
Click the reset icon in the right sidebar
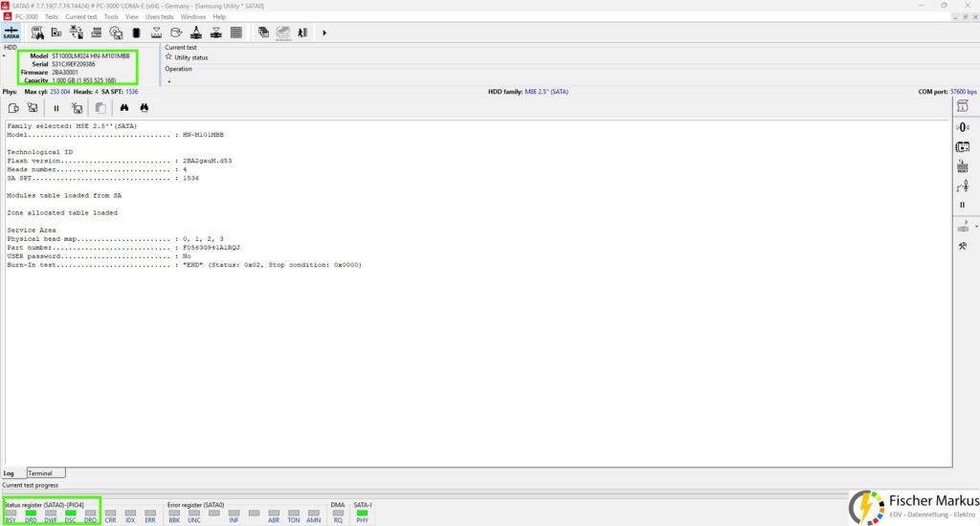pos(963,166)
